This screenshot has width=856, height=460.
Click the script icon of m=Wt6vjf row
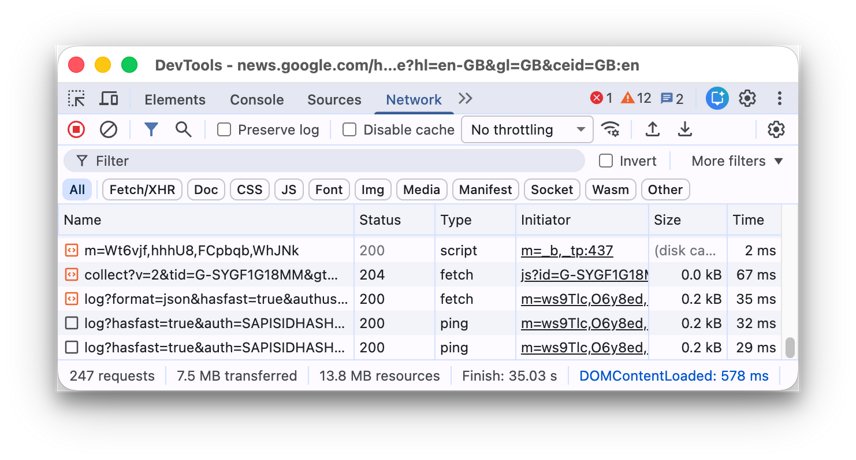(x=72, y=250)
